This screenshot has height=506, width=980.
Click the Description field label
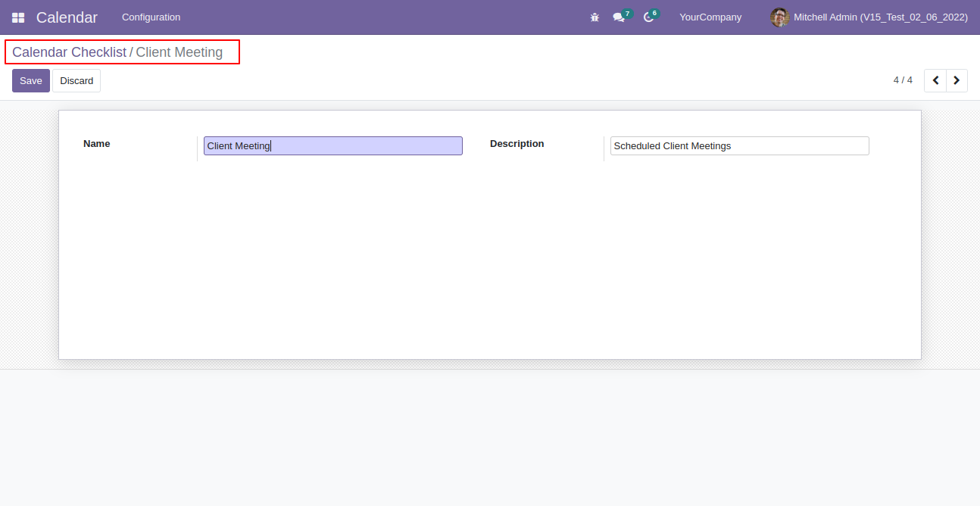[x=517, y=144]
